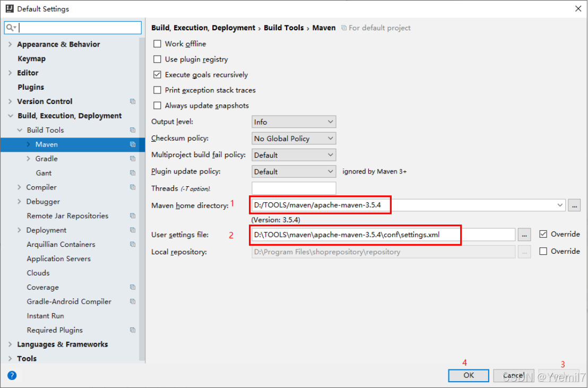Expand the Editor section arrow
Screen dimensions: 588x388
pyautogui.click(x=10, y=73)
